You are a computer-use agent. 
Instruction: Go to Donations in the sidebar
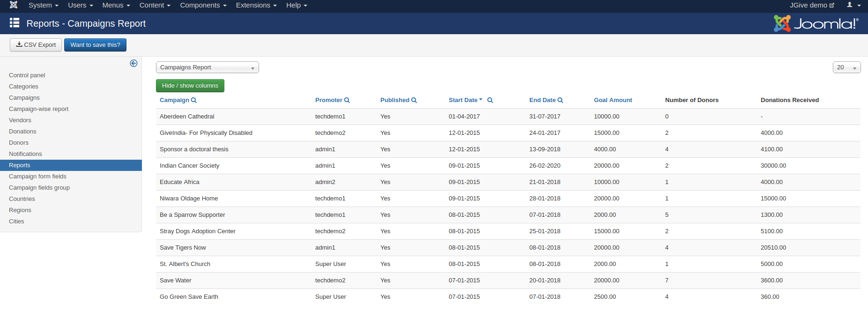[x=22, y=132]
